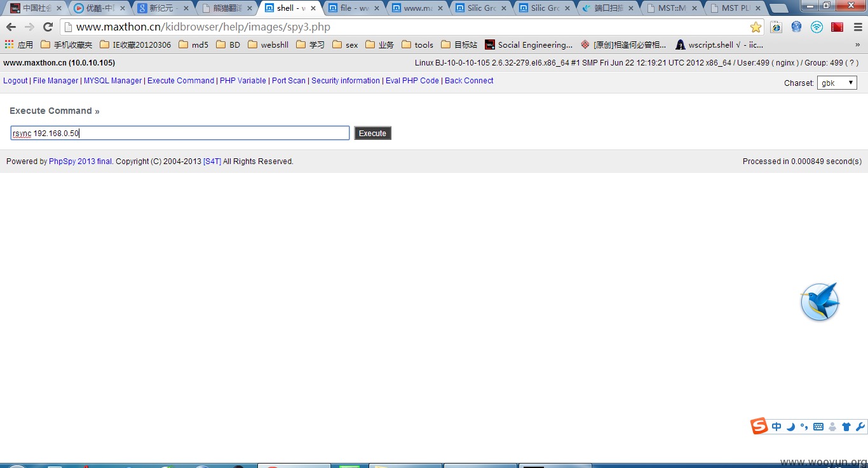This screenshot has width=868, height=468.
Task: Open bookmarks overflow chevron
Action: pos(857,45)
